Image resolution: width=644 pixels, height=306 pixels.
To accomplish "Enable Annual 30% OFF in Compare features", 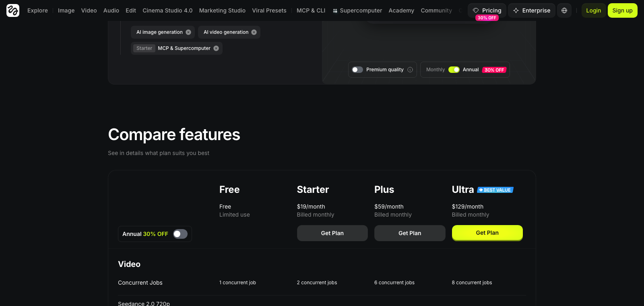I will (x=180, y=234).
